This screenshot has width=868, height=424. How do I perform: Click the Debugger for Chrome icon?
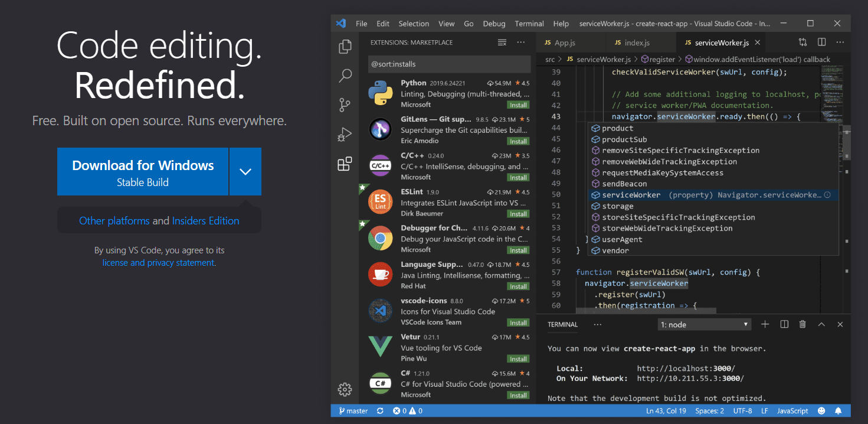381,239
